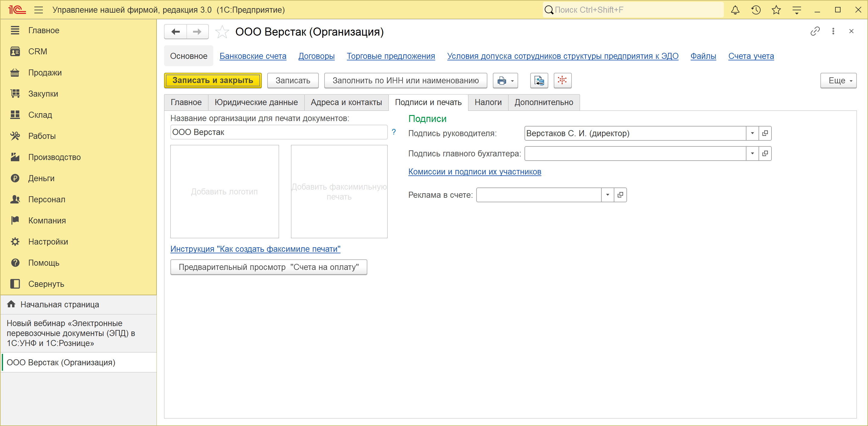Open Продажи section in sidebar
This screenshot has height=426, width=868.
(x=78, y=72)
